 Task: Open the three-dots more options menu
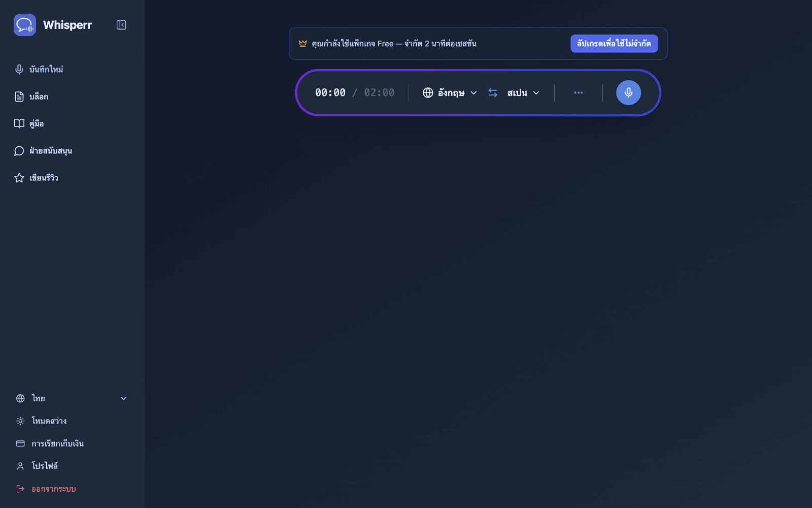(x=579, y=92)
